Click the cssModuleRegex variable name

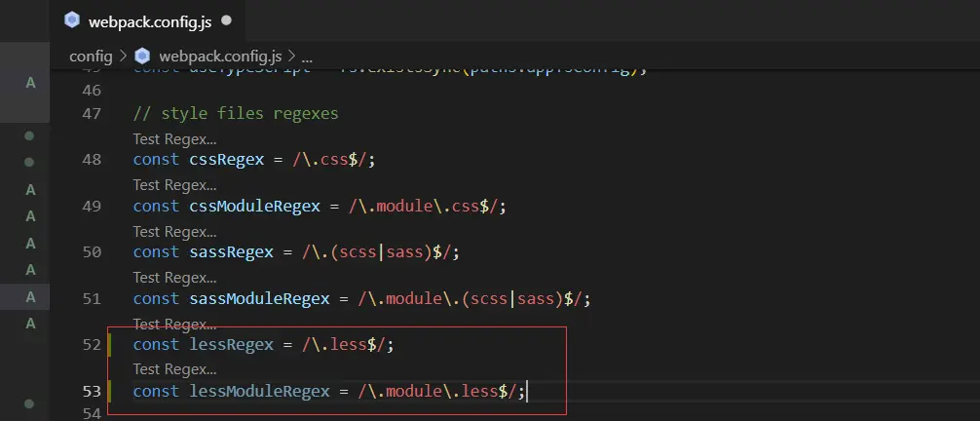pos(255,206)
